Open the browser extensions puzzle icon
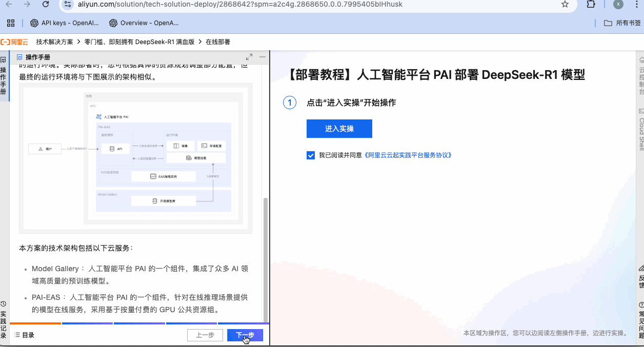644x347 pixels. 591,4
